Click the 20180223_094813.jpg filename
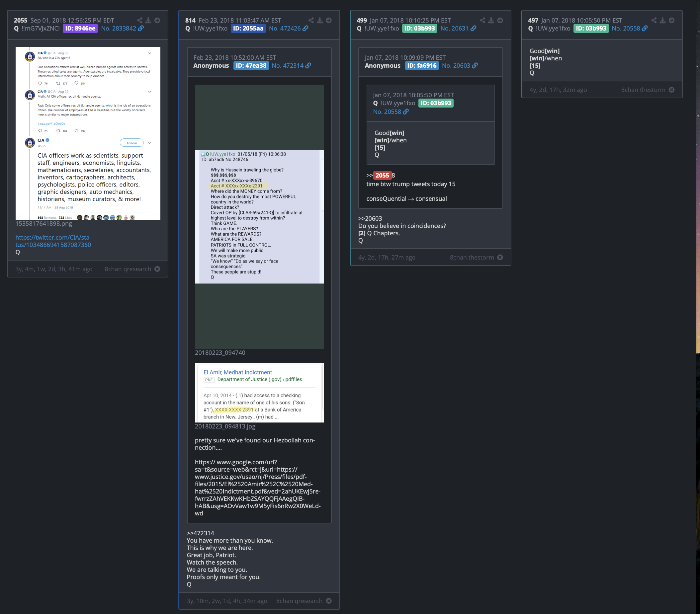The width and height of the screenshot is (700, 614). 225,426
